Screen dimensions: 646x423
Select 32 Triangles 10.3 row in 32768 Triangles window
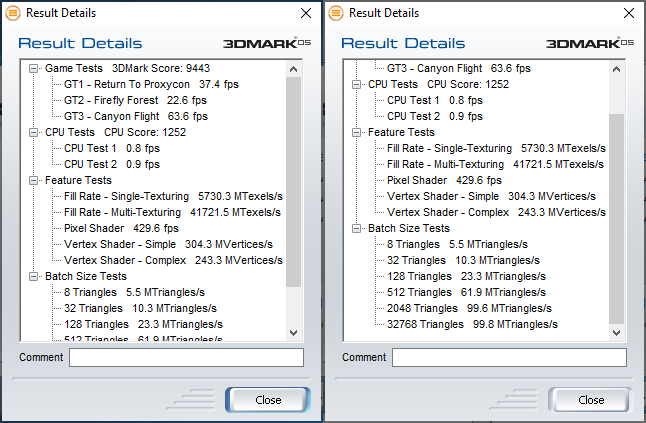(463, 261)
